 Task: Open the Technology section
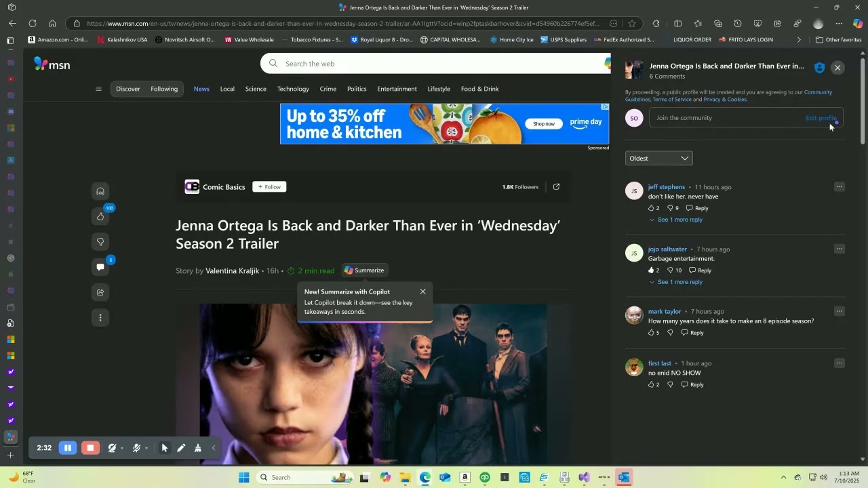click(x=293, y=89)
